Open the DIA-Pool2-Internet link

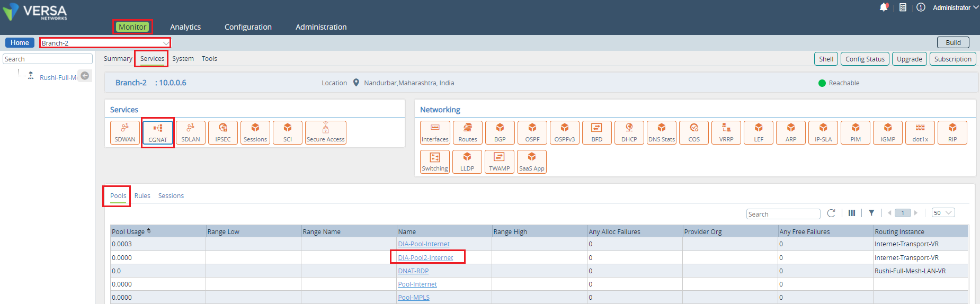425,258
